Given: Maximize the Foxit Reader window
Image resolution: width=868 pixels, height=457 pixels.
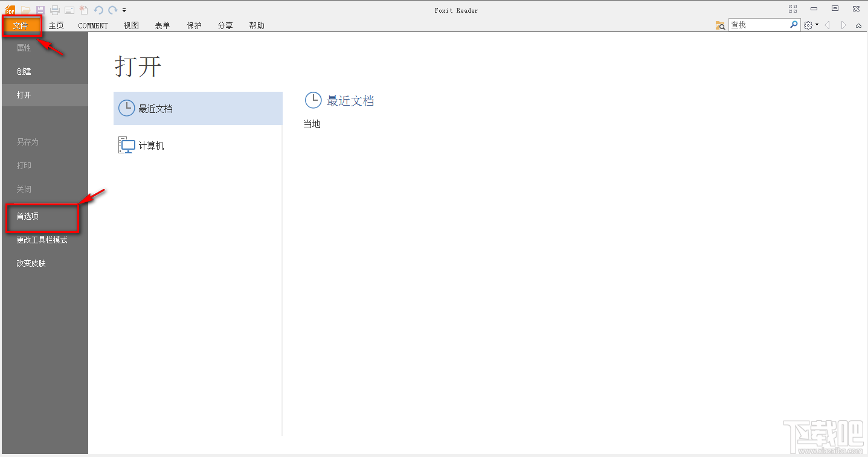Looking at the screenshot, I should coord(835,8).
